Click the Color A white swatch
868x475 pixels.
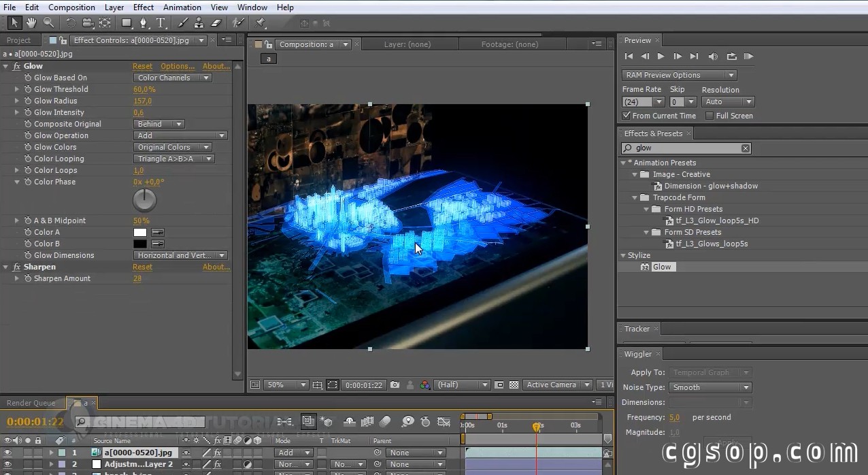[x=140, y=232]
